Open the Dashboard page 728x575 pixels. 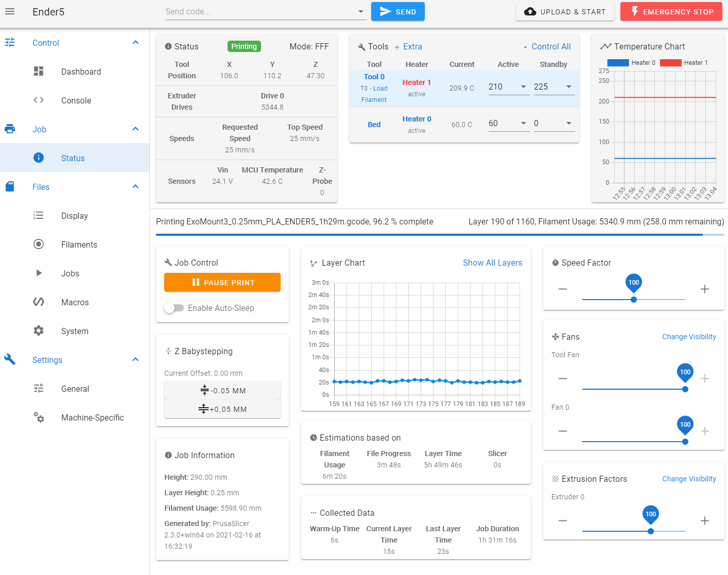[x=75, y=72]
